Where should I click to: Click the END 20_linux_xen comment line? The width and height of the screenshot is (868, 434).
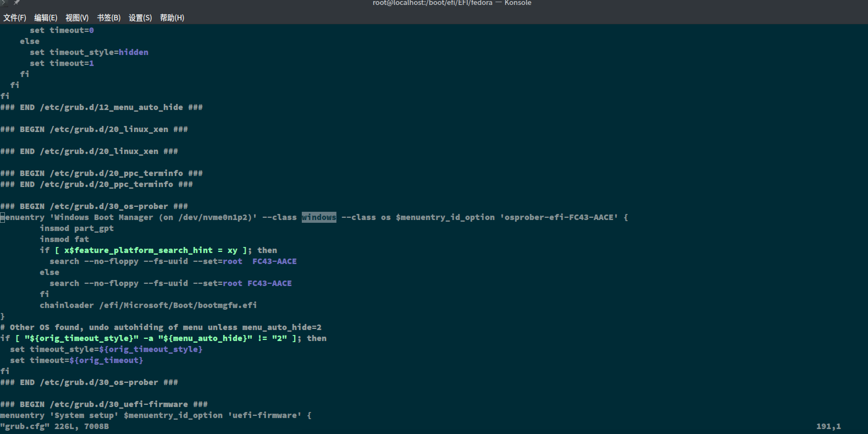(x=89, y=151)
